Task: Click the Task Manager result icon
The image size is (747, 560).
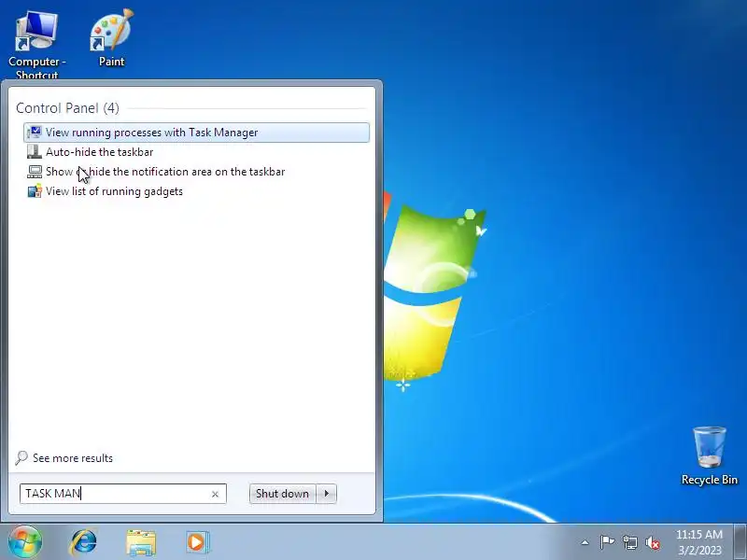Action: pos(35,132)
